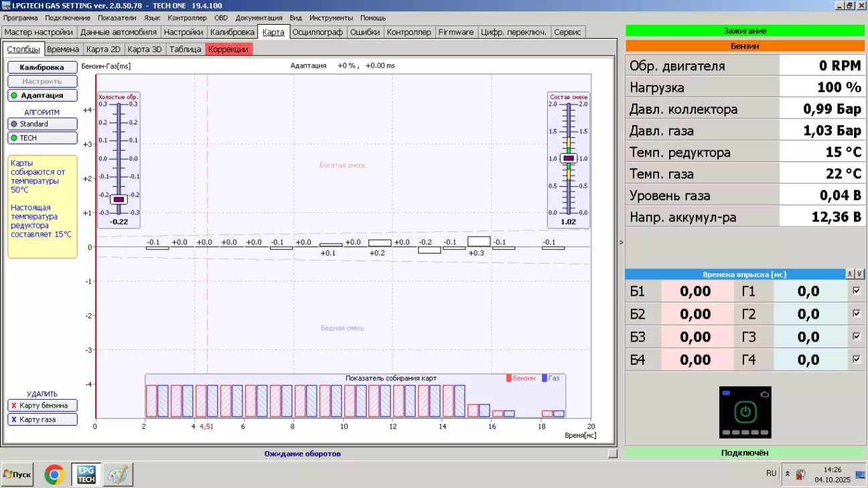Select the Standard algorithm option
The image size is (868, 488).
(x=42, y=124)
